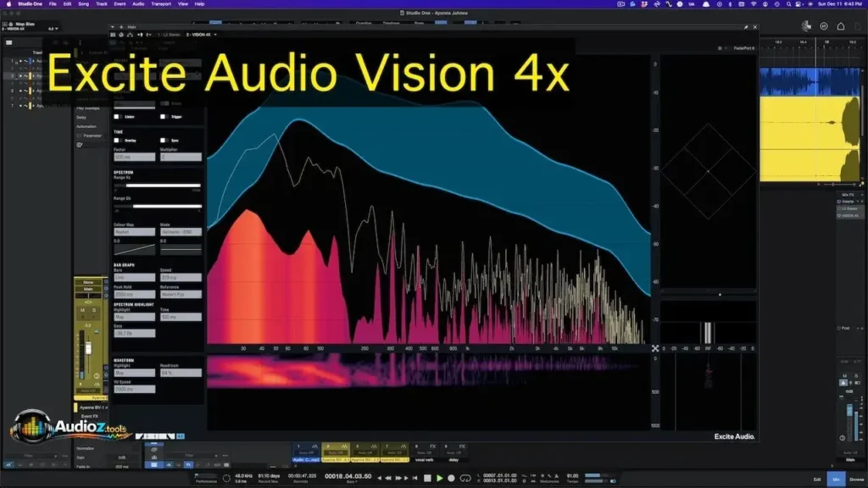Click the FX icon on the vocal verb channel
Screen dimensions: 868x488
pyautogui.click(x=433, y=446)
